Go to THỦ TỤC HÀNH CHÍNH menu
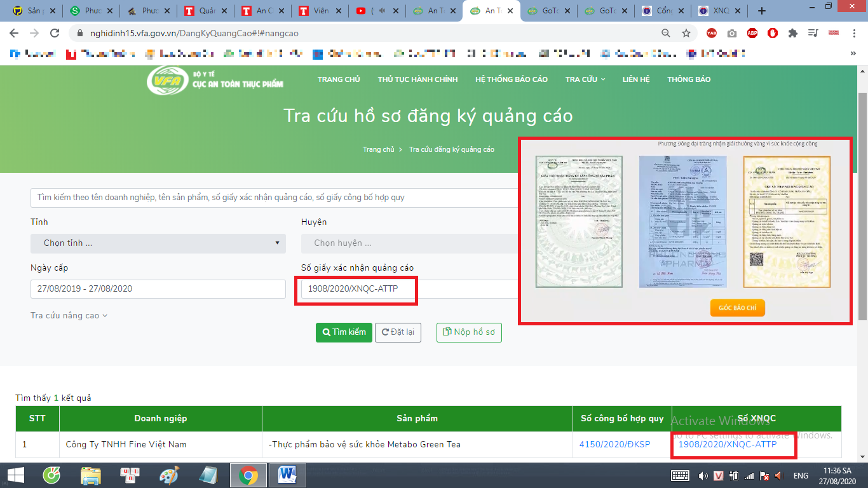868x488 pixels. tap(417, 79)
